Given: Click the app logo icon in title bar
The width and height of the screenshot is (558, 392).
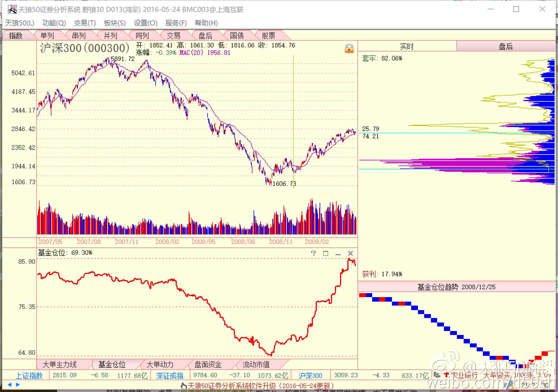Looking at the screenshot, I should coord(12,10).
